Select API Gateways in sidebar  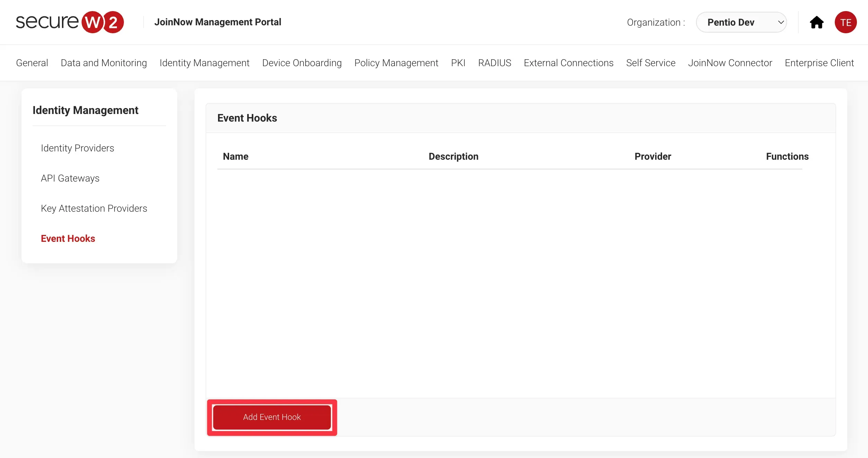click(x=70, y=178)
